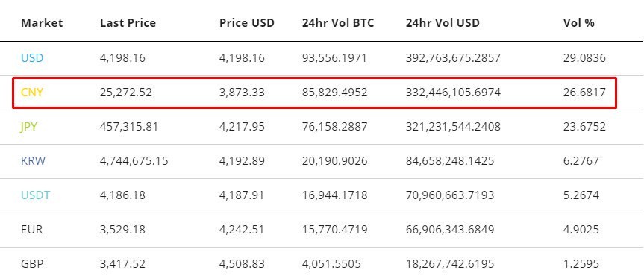The width and height of the screenshot is (644, 279).
Task: Open the KRW market link
Action: [x=34, y=161]
